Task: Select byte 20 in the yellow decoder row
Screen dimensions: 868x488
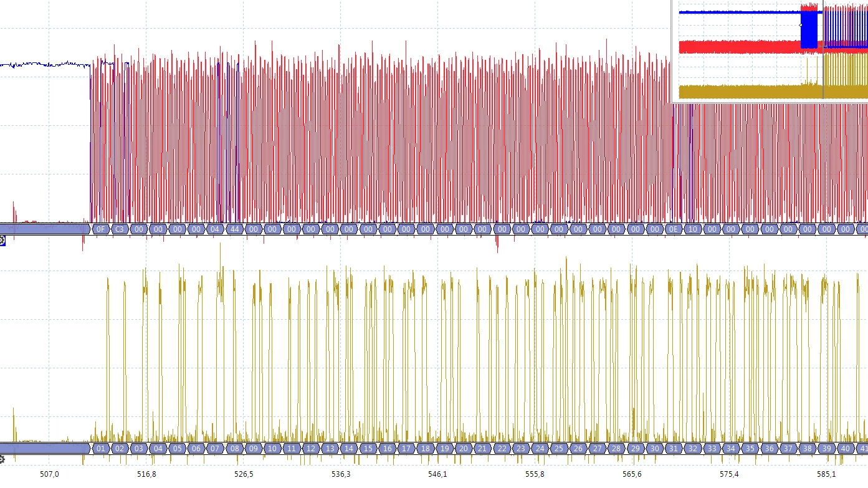Action: pos(463,448)
